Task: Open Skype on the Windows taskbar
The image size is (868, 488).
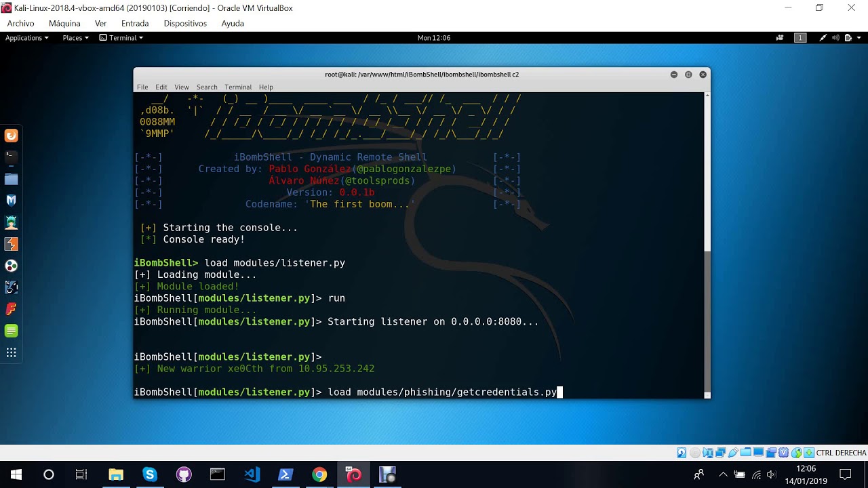Action: tap(150, 474)
